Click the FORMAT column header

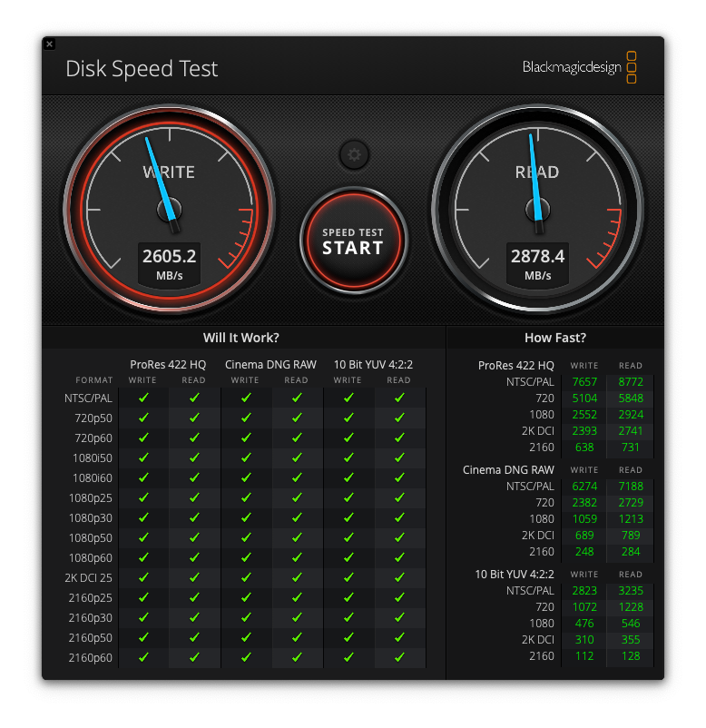click(94, 380)
